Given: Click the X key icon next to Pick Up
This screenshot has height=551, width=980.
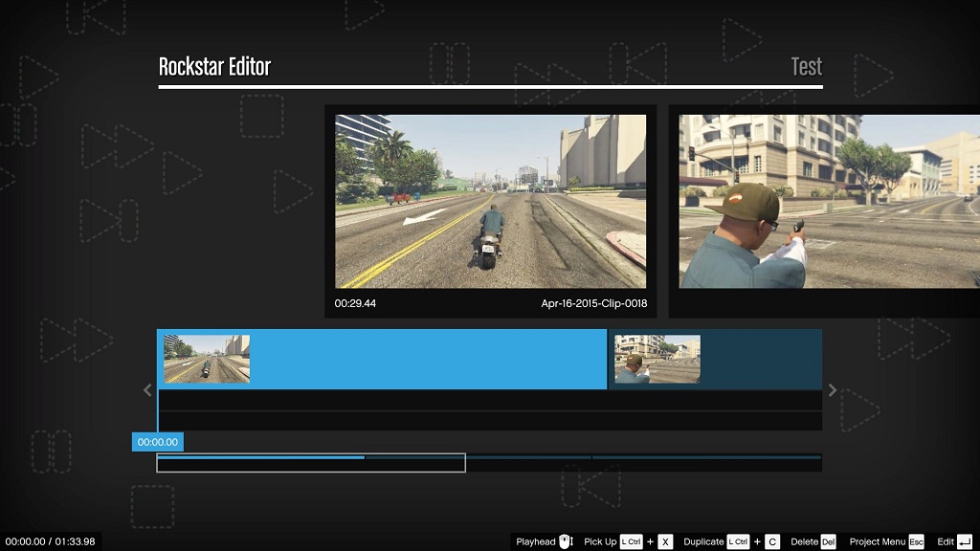Looking at the screenshot, I should pyautogui.click(x=666, y=540).
